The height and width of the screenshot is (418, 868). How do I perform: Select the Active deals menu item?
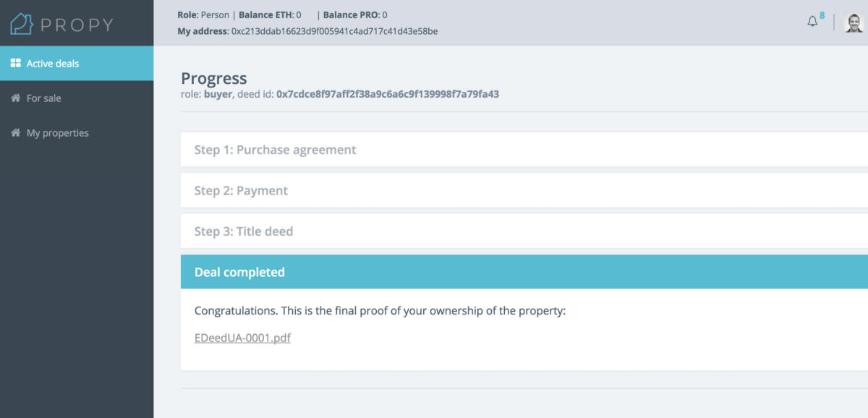coord(53,64)
